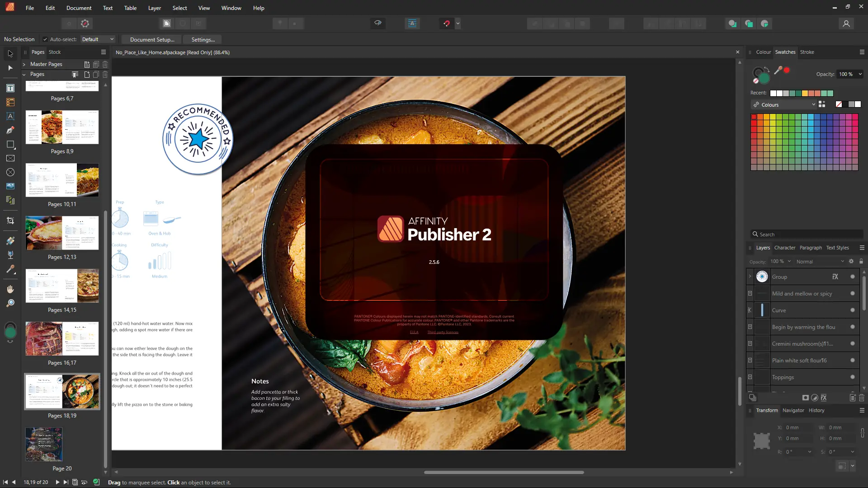Viewport: 868px width, 488px height.
Task: Switch to the Stroke tab
Action: 807,52
